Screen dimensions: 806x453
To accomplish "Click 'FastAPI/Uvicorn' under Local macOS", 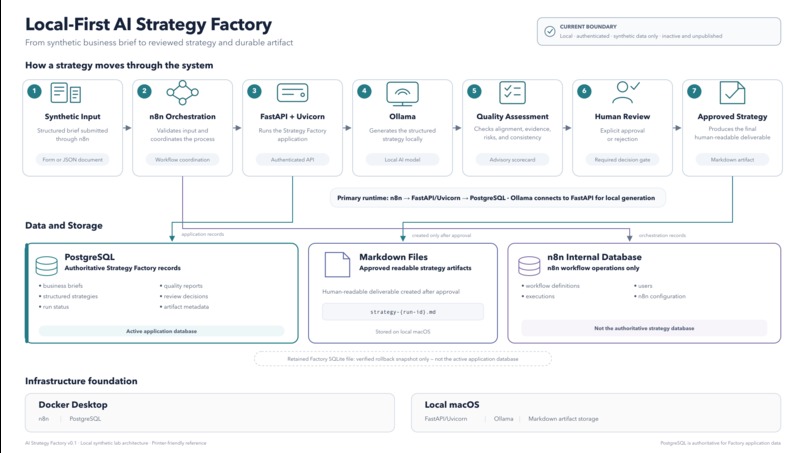I will pyautogui.click(x=446, y=419).
